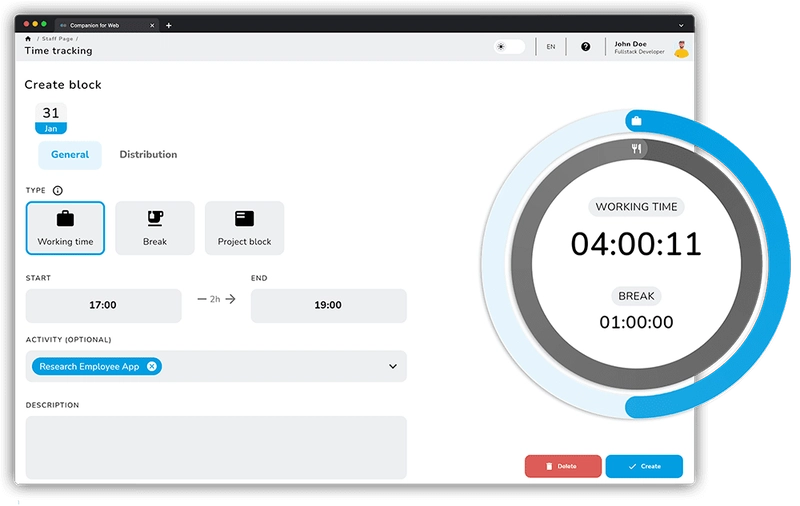Click the home breadcrumb icon
800x506 pixels.
click(28, 39)
